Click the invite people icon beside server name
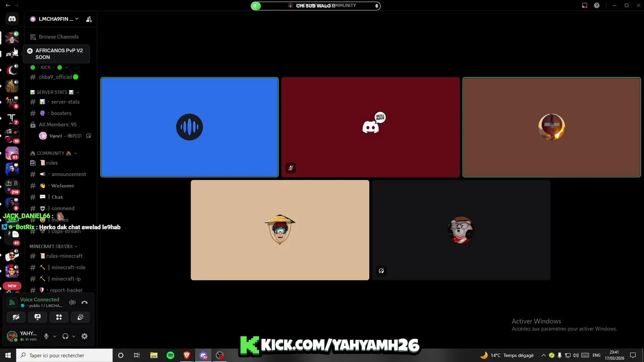This screenshot has height=362, width=644. (89, 19)
